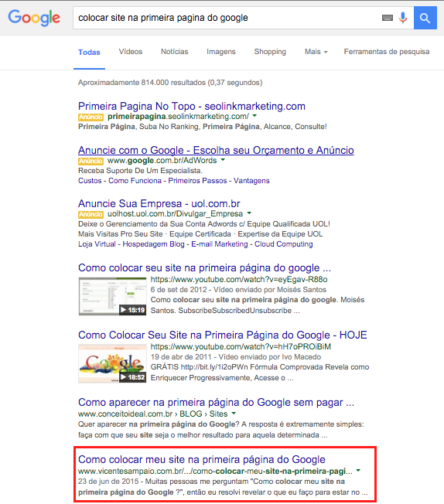The width and height of the screenshot is (444, 504).
Task: Click the Cloud Computing sitelink
Action: [x=284, y=244]
